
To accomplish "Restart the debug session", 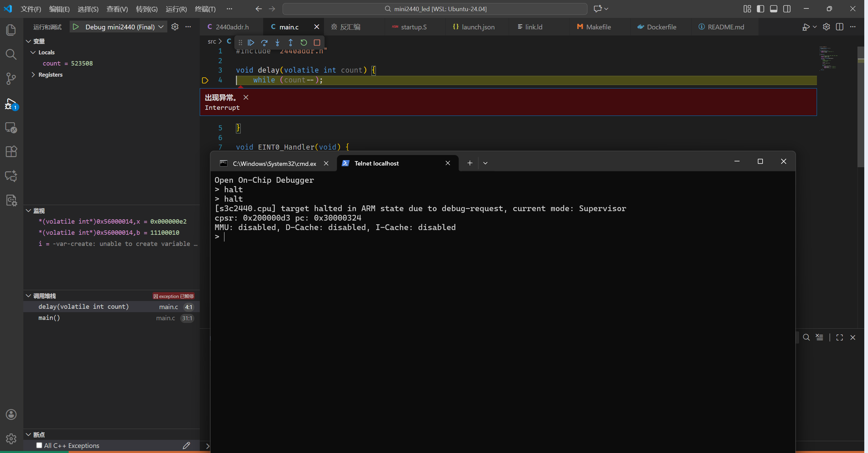I will pos(304,43).
